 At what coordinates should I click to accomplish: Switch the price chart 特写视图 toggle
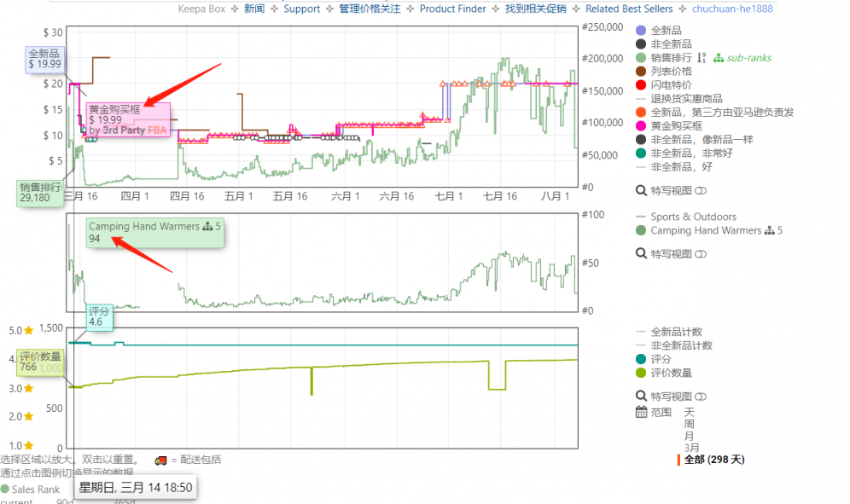[x=701, y=191]
